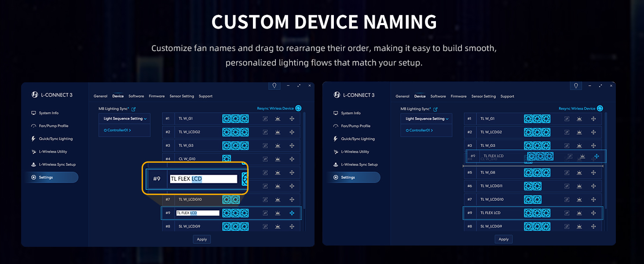Expand Light Sequence Setting dropdown in left window
This screenshot has height=264, width=644.
[124, 119]
